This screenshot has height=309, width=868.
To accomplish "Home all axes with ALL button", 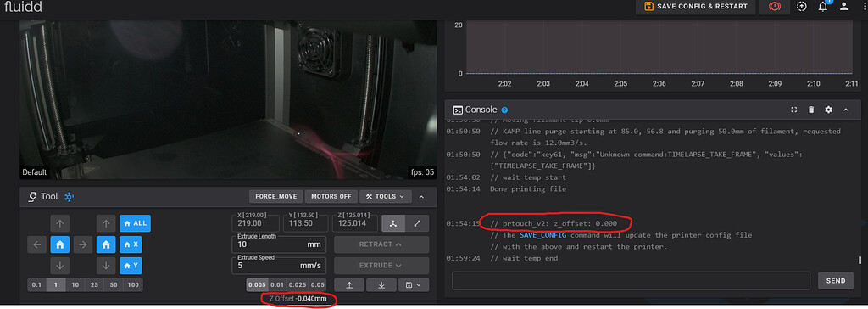I will pos(135,223).
